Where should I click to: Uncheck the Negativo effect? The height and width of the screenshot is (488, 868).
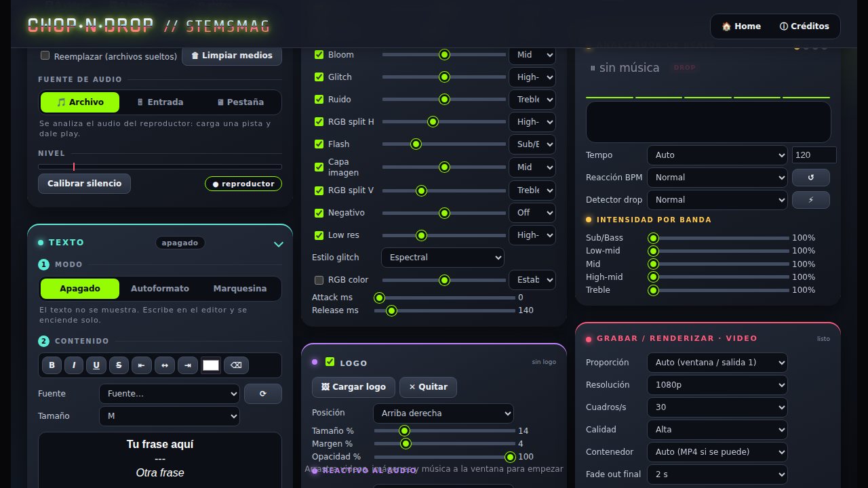319,213
